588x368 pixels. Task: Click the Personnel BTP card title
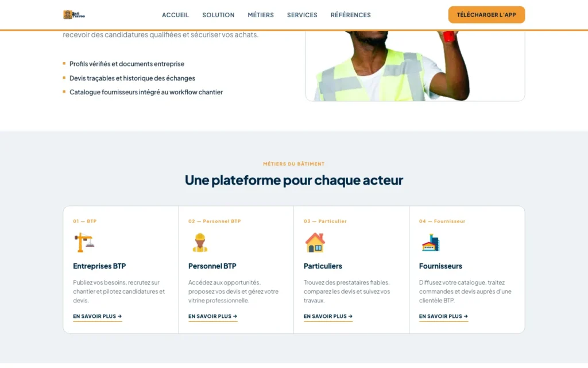212,266
